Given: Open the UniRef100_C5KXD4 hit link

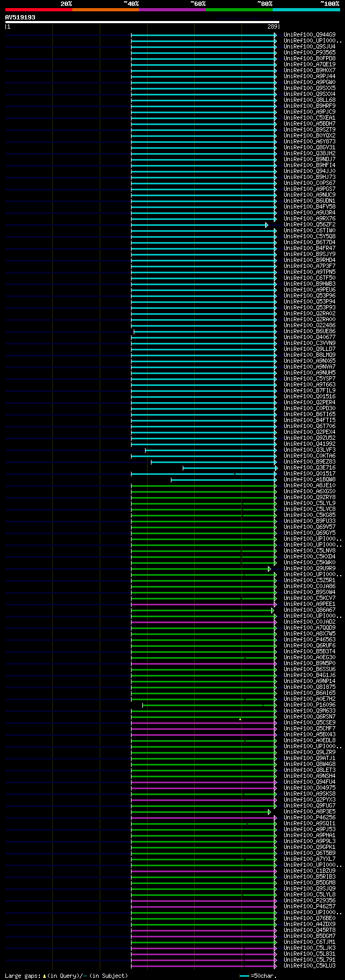Looking at the screenshot, I should click(x=309, y=557).
